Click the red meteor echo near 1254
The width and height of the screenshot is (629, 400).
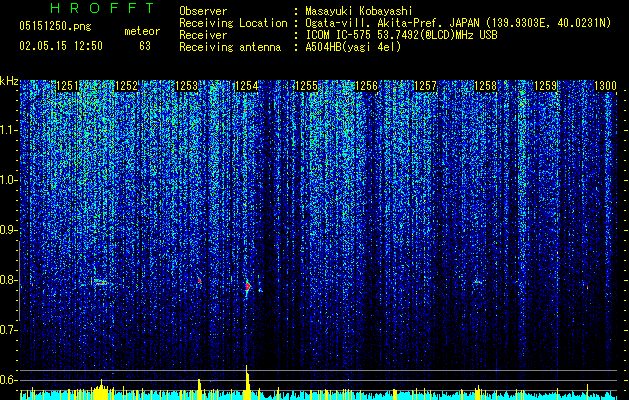[248, 286]
